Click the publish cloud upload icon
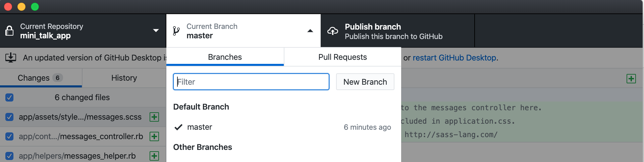The image size is (644, 162). [x=332, y=31]
